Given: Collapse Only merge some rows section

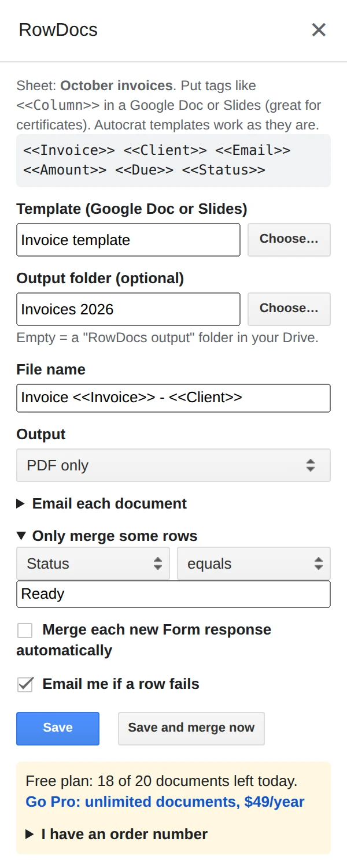Looking at the screenshot, I should tap(107, 536).
